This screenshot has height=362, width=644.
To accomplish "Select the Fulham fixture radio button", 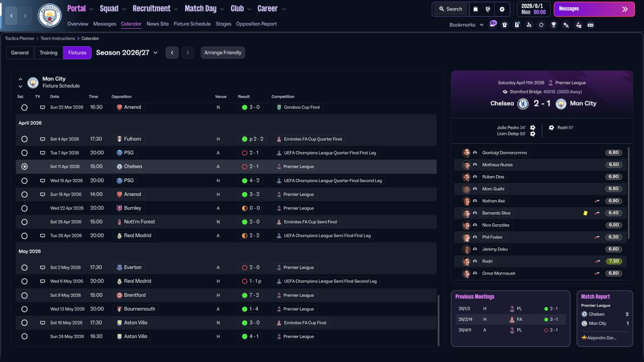I will click(x=25, y=139).
